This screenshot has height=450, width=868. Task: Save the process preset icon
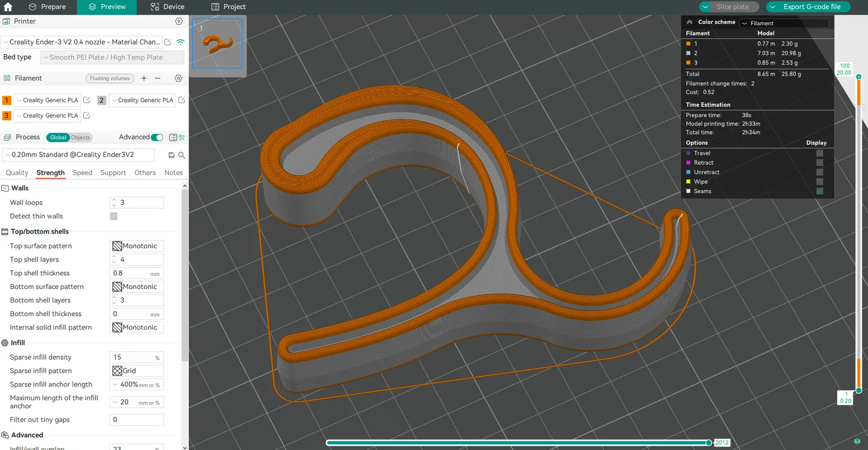[x=171, y=155]
